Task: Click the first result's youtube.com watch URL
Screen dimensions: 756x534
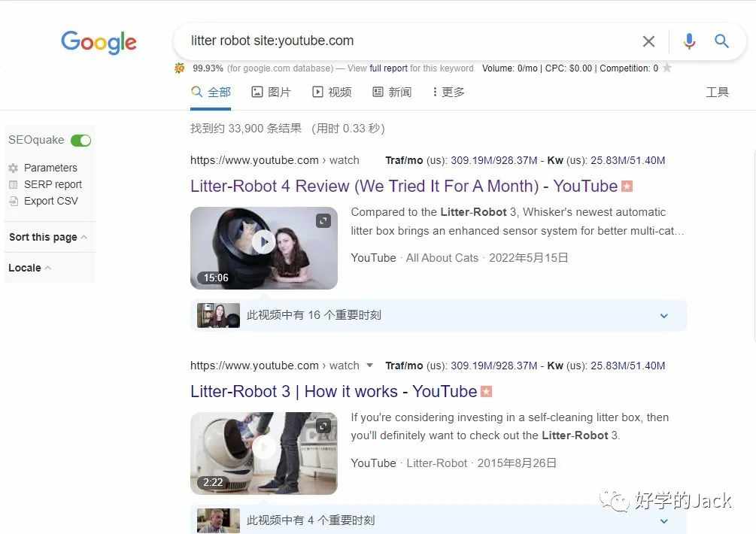Action: tap(275, 160)
